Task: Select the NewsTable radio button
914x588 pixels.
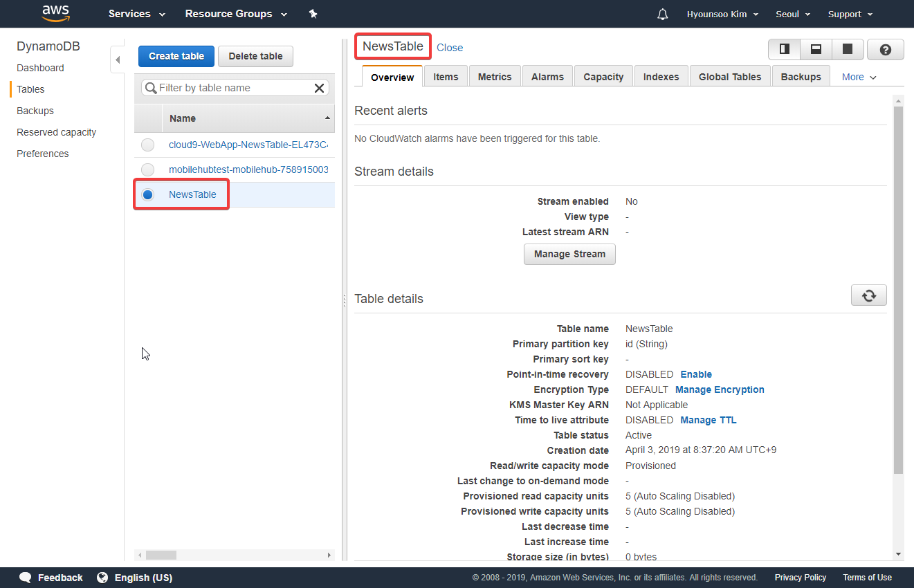Action: point(147,194)
